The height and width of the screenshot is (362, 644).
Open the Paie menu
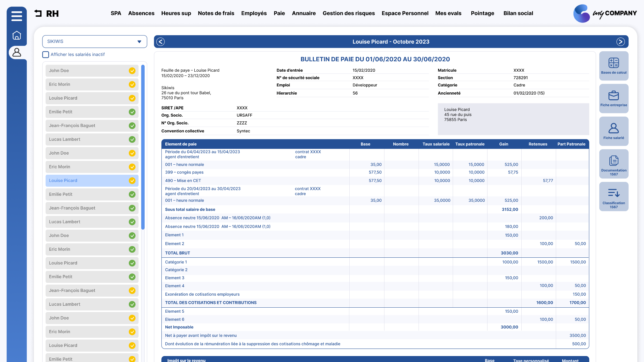click(279, 13)
